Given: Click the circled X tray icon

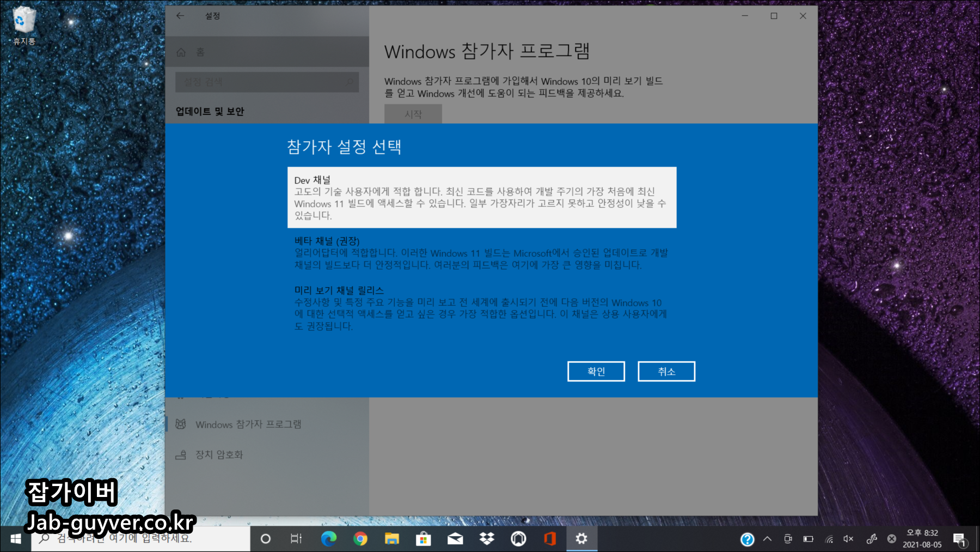Looking at the screenshot, I should coord(891,539).
